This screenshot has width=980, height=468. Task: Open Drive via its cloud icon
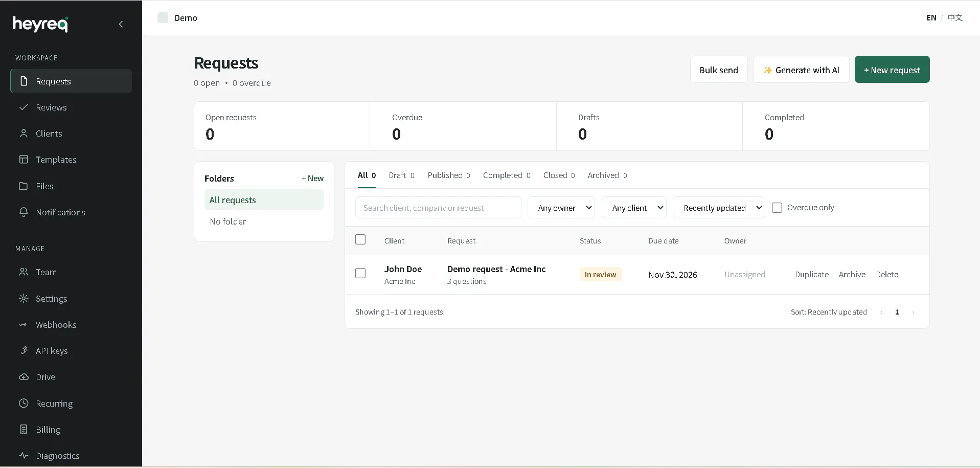[x=24, y=377]
